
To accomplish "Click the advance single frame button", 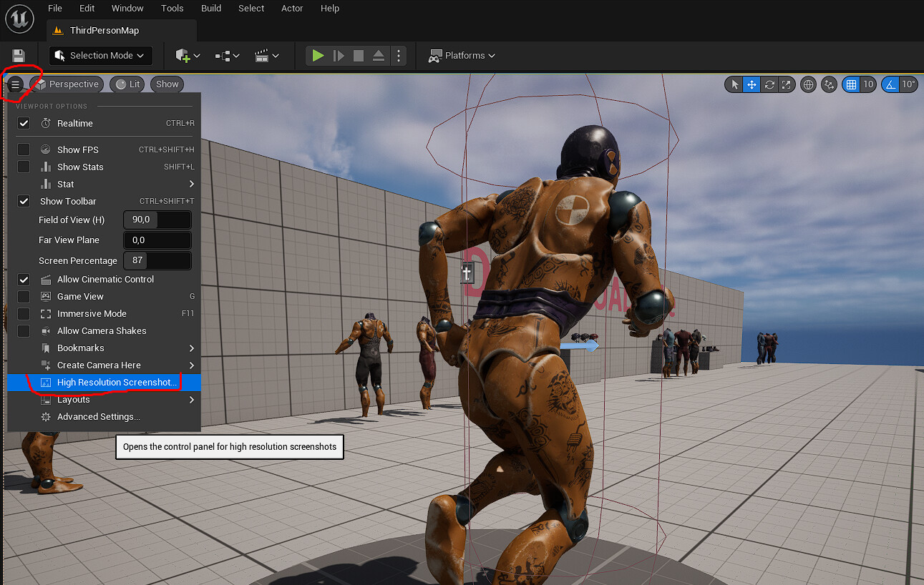I will point(339,56).
